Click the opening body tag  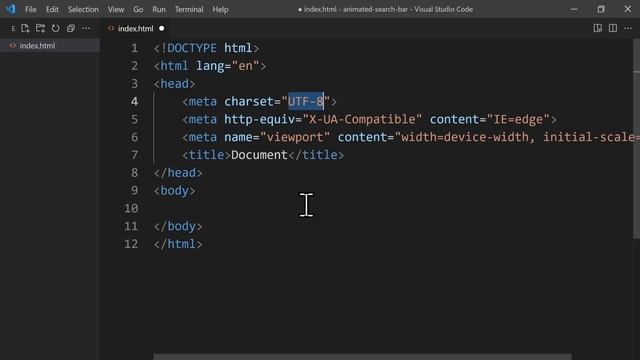coord(174,191)
